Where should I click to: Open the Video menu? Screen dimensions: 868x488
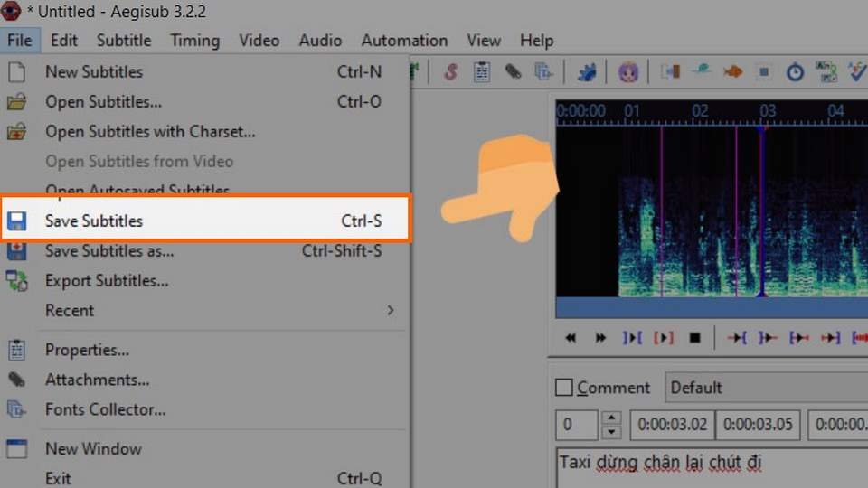[259, 41]
